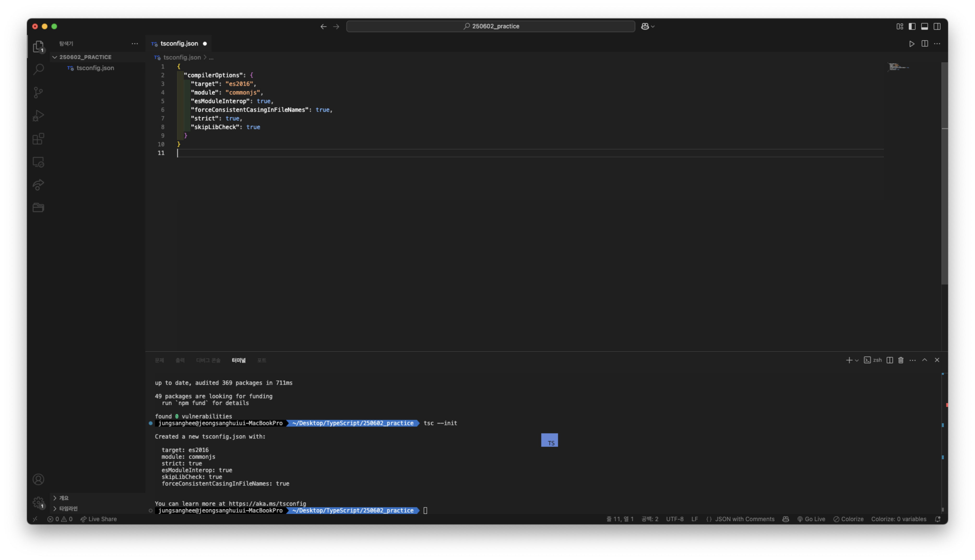Click the line and column indicator '줄 11, 열 1'
The image size is (975, 560).
pos(620,519)
